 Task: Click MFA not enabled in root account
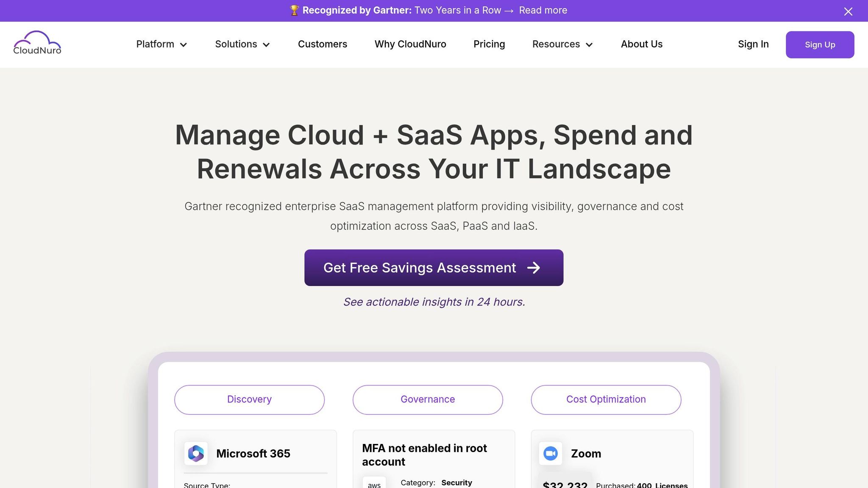(x=424, y=455)
